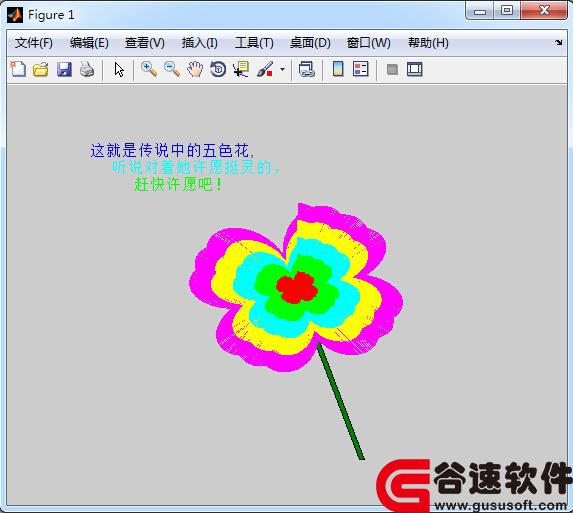This screenshot has width=573, height=513.
Task: Select the Edit Plot arrow tool
Action: [119, 69]
